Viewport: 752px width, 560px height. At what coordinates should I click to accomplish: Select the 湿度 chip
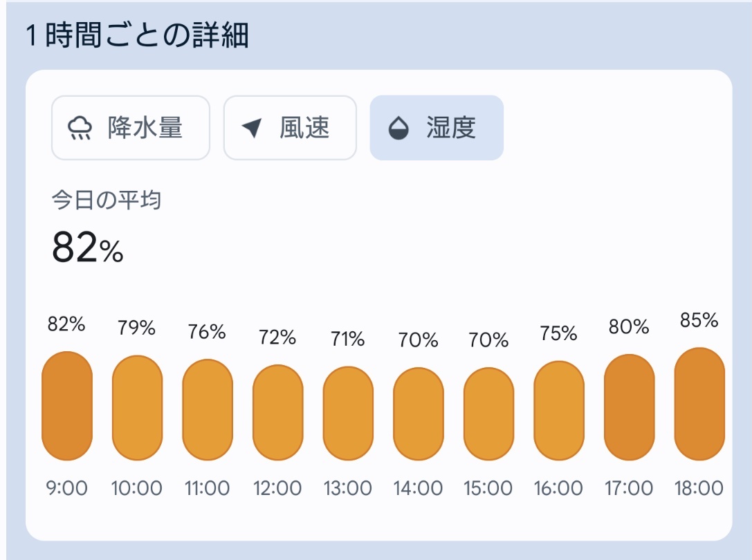click(437, 127)
